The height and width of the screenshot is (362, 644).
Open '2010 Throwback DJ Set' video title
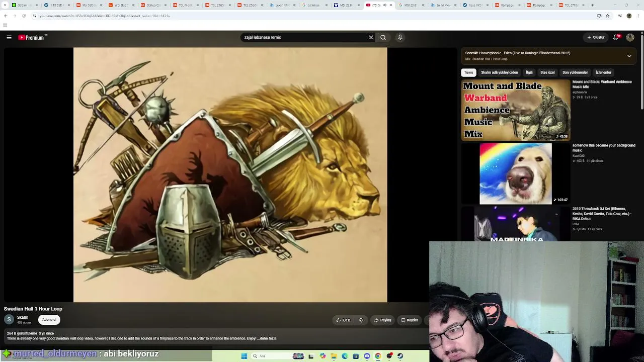pyautogui.click(x=602, y=213)
